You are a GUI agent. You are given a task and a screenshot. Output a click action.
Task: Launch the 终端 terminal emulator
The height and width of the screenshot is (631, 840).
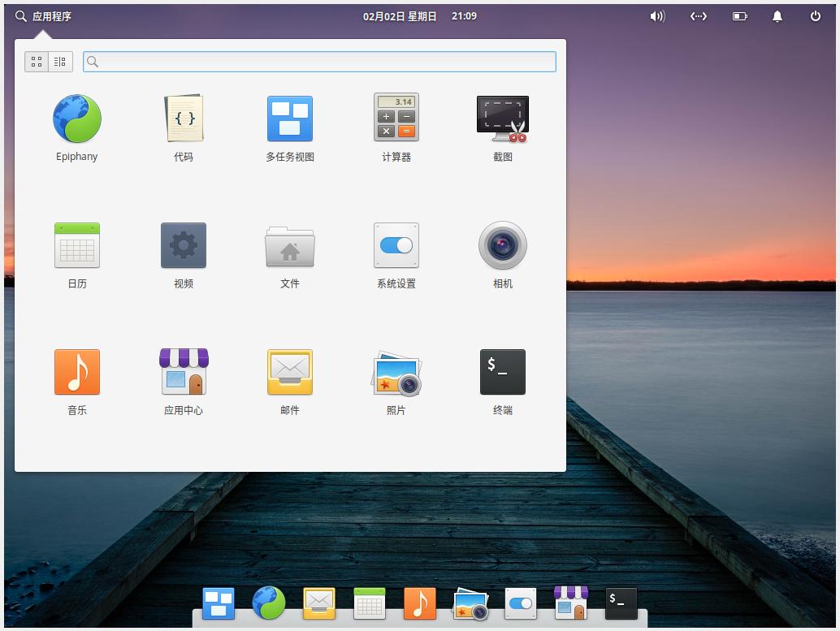pos(502,371)
